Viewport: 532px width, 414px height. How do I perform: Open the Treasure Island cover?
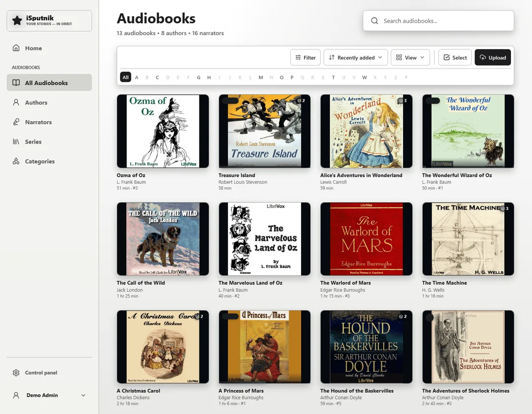(x=265, y=131)
